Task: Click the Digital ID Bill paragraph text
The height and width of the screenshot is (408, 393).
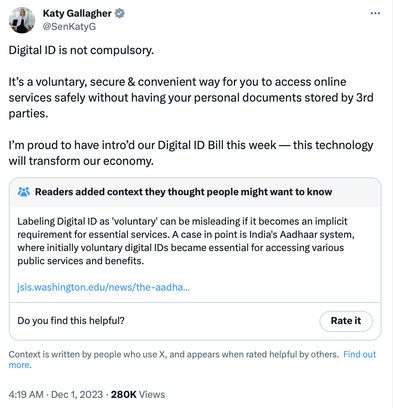Action: (x=191, y=153)
